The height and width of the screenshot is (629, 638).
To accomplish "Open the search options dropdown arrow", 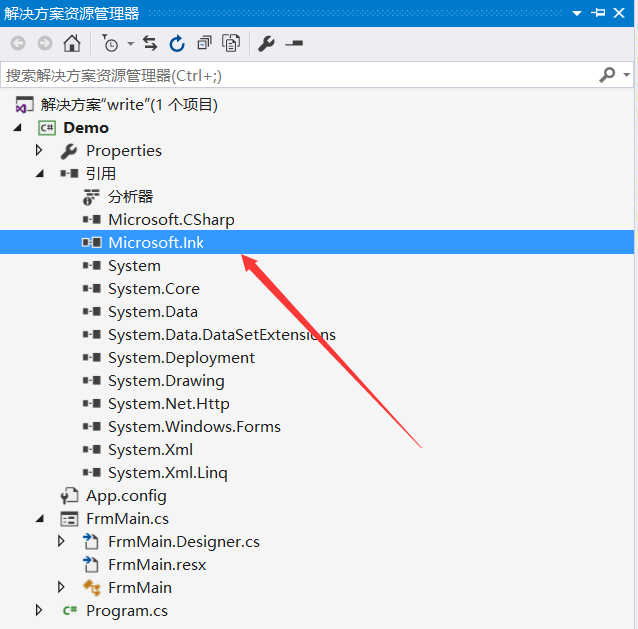I will pos(627,75).
